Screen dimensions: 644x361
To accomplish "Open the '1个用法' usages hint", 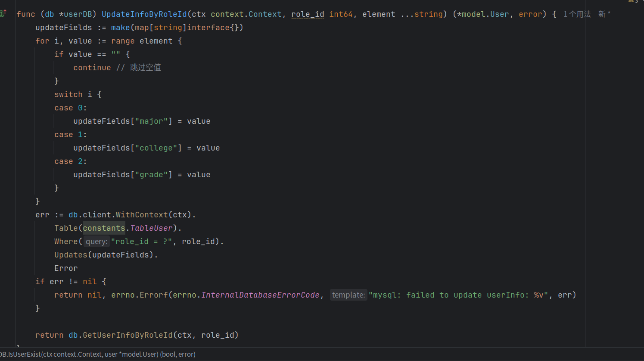I will 577,14.
